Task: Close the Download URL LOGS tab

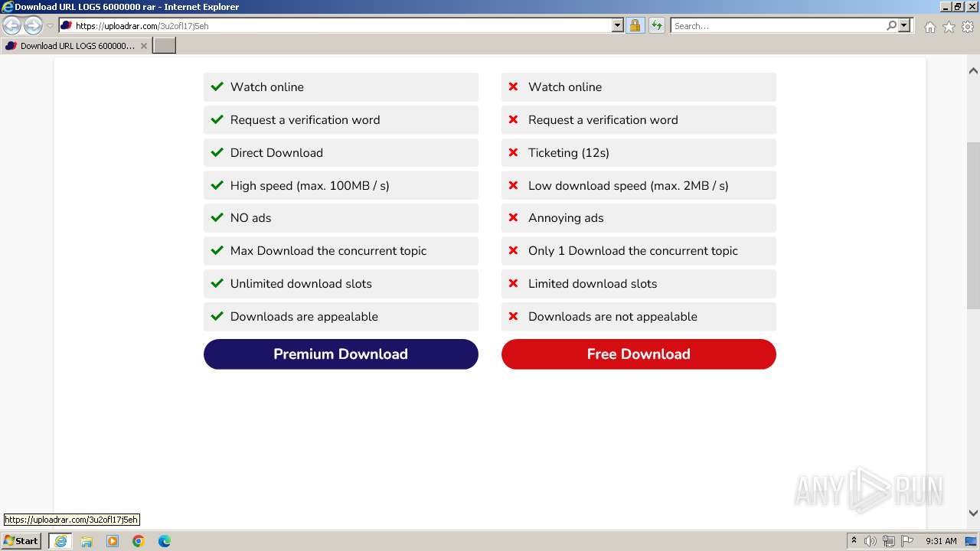Action: (144, 46)
